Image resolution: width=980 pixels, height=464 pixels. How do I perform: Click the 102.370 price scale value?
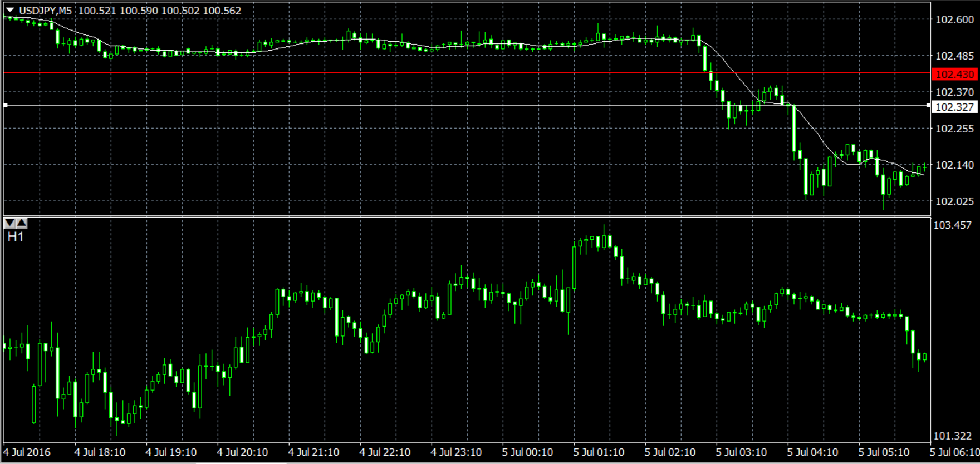pos(954,92)
